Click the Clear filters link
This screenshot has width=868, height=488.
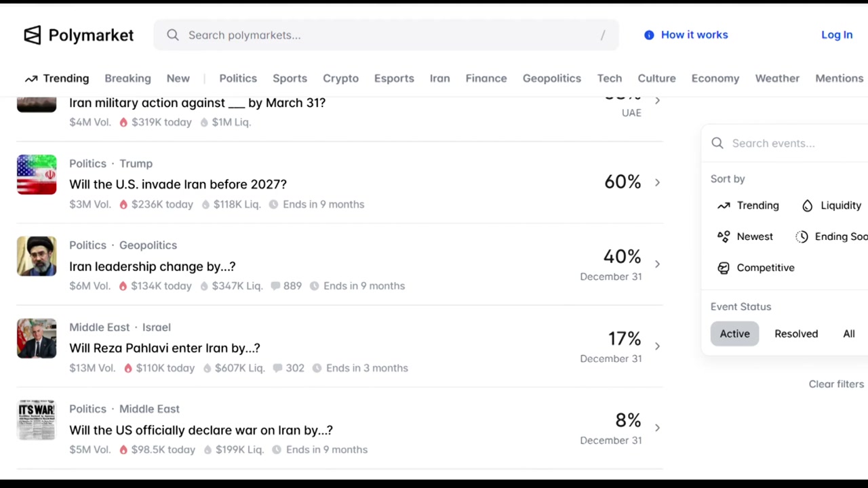coord(836,384)
